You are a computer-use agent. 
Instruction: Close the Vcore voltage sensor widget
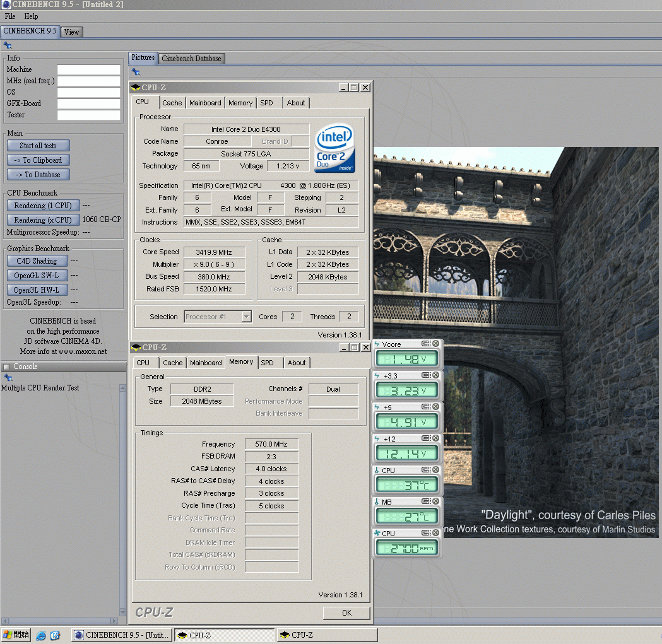tap(435, 344)
